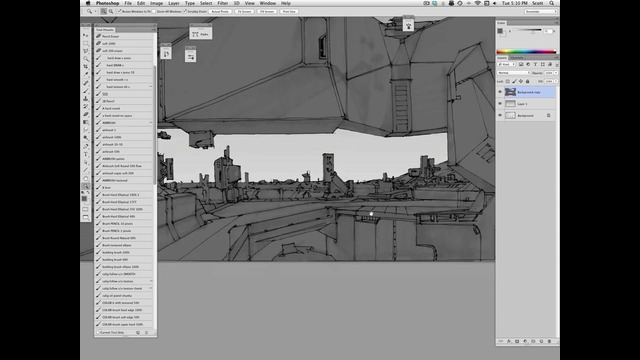
Task: Pick a color from spectrum ramp
Action: [526, 52]
